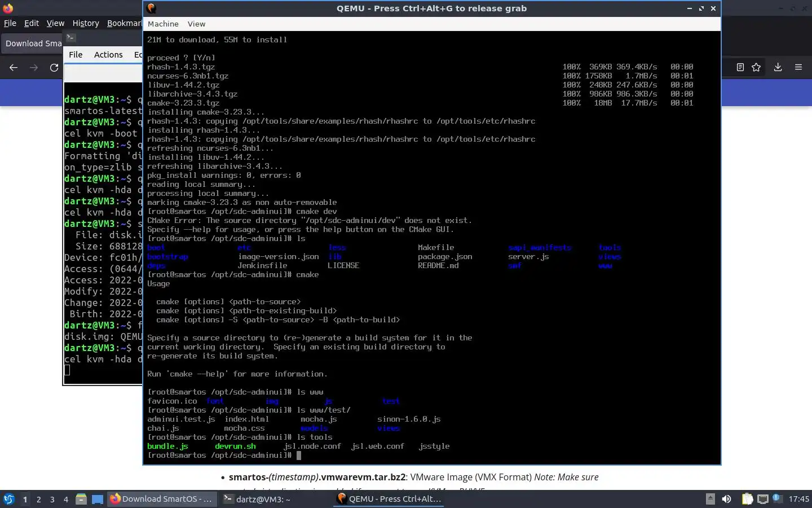Click favicon.ico in terminal listing

tap(172, 401)
